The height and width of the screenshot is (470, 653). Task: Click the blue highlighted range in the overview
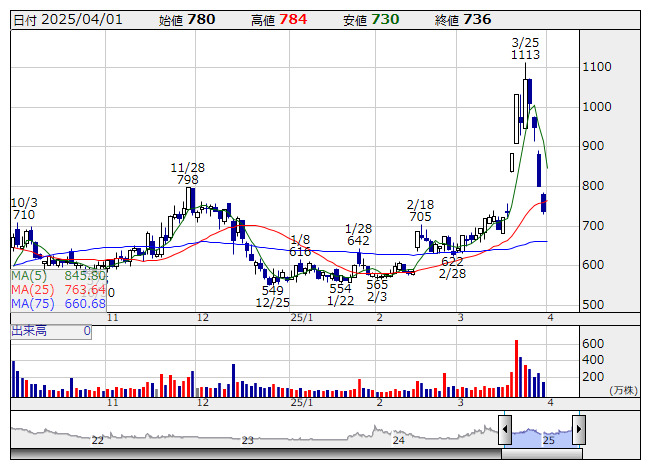541,432
